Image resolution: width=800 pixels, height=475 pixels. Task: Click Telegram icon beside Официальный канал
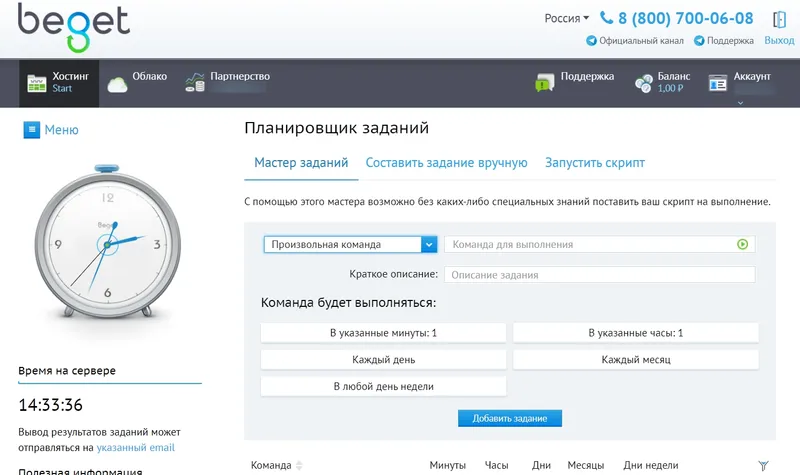coord(591,41)
